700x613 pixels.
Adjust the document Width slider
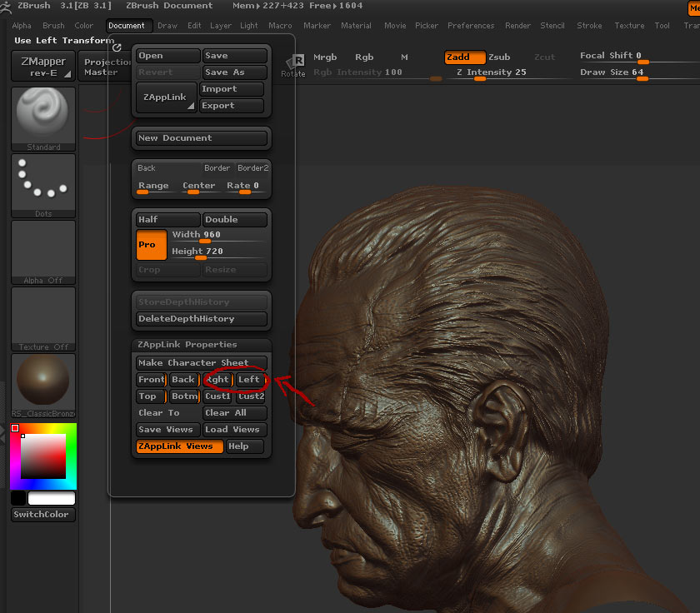(218, 236)
